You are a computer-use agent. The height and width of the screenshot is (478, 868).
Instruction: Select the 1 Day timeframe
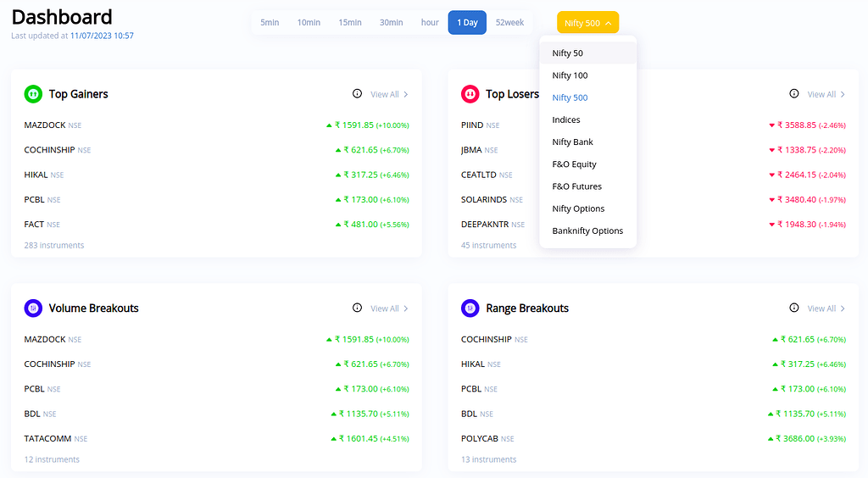click(467, 23)
